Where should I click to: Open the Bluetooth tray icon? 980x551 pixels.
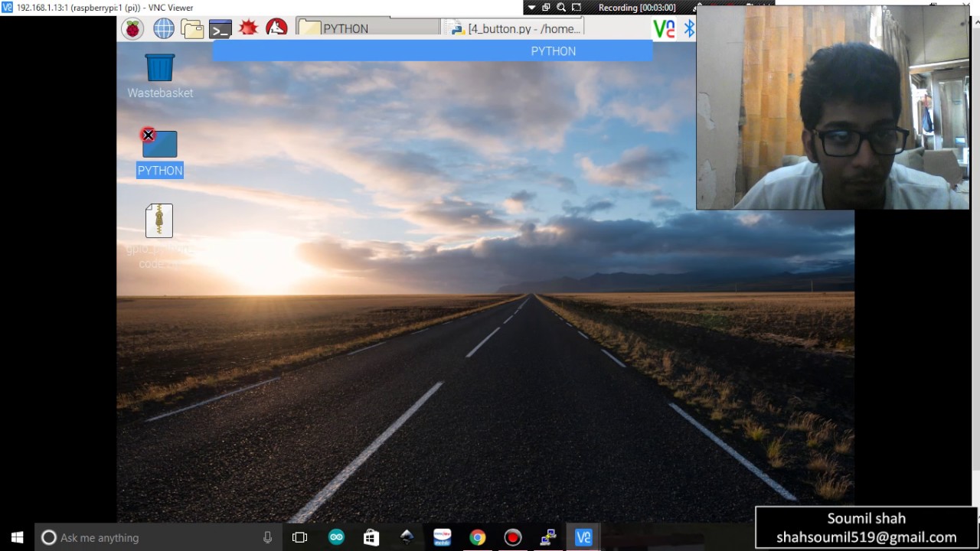689,29
